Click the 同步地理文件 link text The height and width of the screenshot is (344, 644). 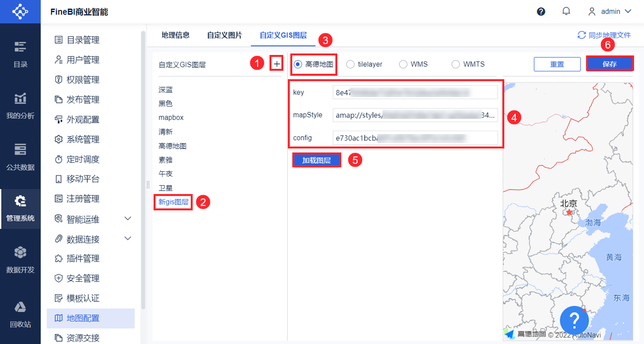click(x=609, y=35)
